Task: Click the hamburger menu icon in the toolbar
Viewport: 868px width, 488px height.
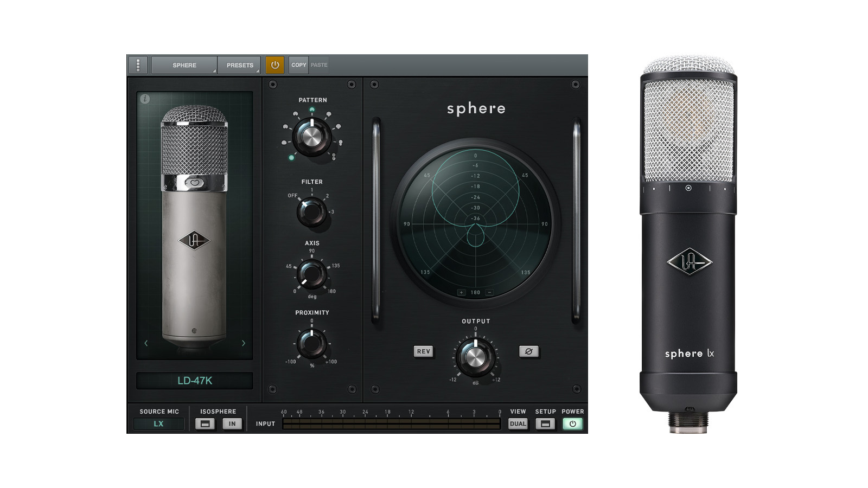Action: [x=137, y=65]
